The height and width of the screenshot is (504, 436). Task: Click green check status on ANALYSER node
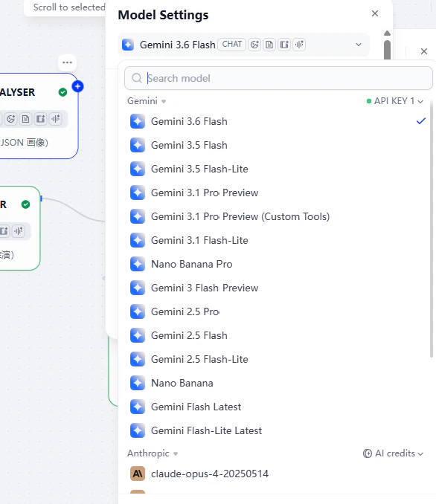click(62, 92)
